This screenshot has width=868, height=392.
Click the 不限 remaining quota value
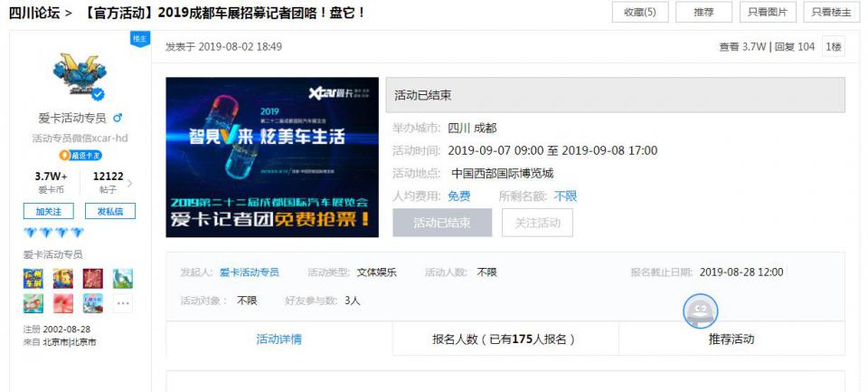566,196
